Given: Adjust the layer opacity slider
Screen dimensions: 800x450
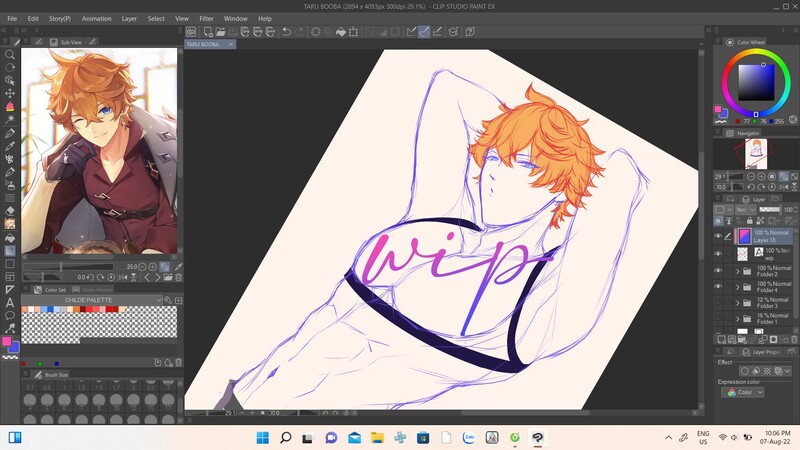Looking at the screenshot, I should click(769, 210).
